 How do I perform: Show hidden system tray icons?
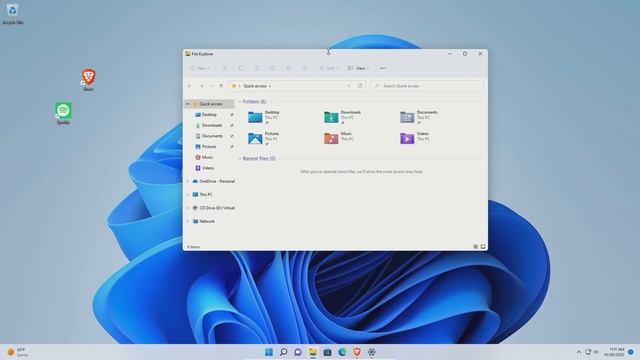pos(579,352)
